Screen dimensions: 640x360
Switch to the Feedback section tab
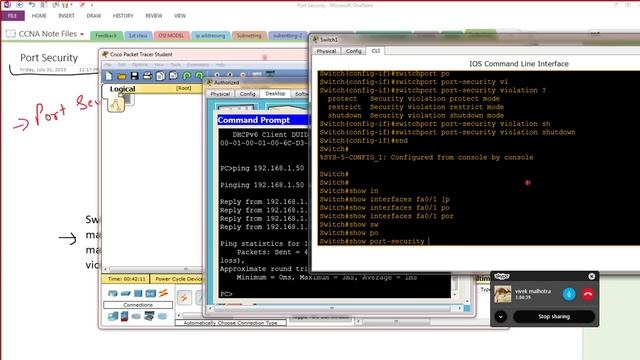coord(106,36)
